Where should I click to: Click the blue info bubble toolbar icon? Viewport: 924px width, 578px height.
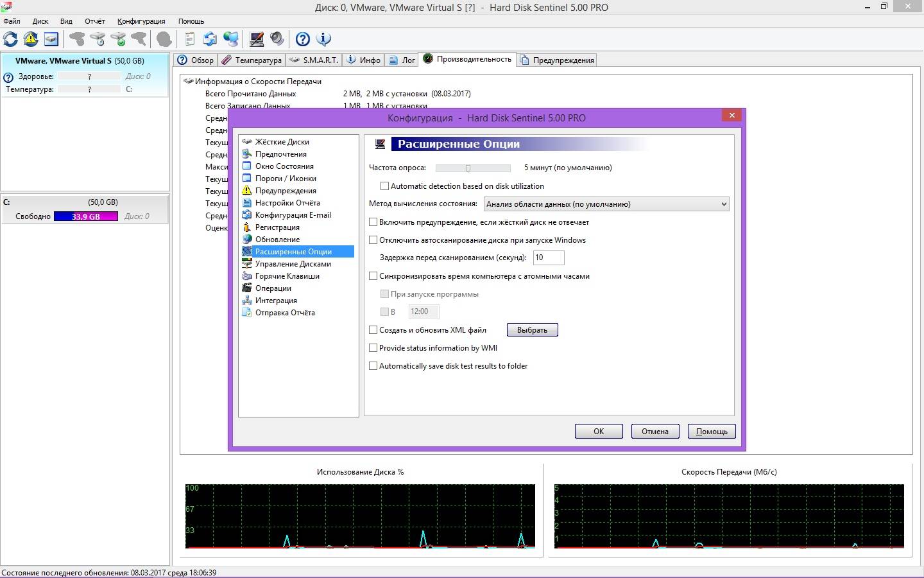323,39
